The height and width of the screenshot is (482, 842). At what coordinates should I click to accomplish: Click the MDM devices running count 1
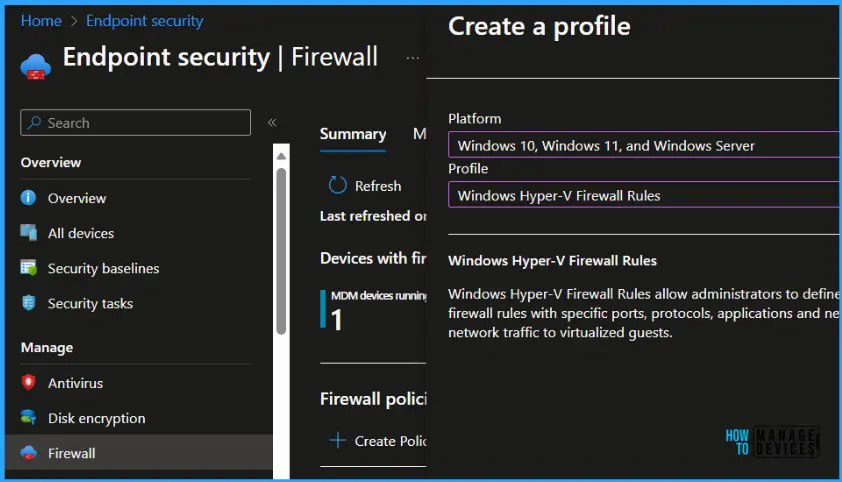tap(336, 320)
